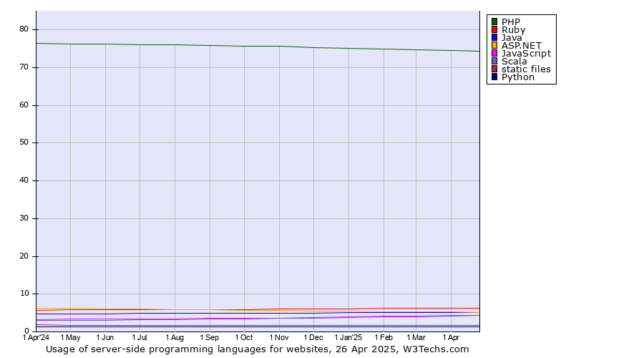This screenshot has height=358, width=644.
Task: Click the 1 Apr'24 x-axis label
Action: (x=36, y=337)
